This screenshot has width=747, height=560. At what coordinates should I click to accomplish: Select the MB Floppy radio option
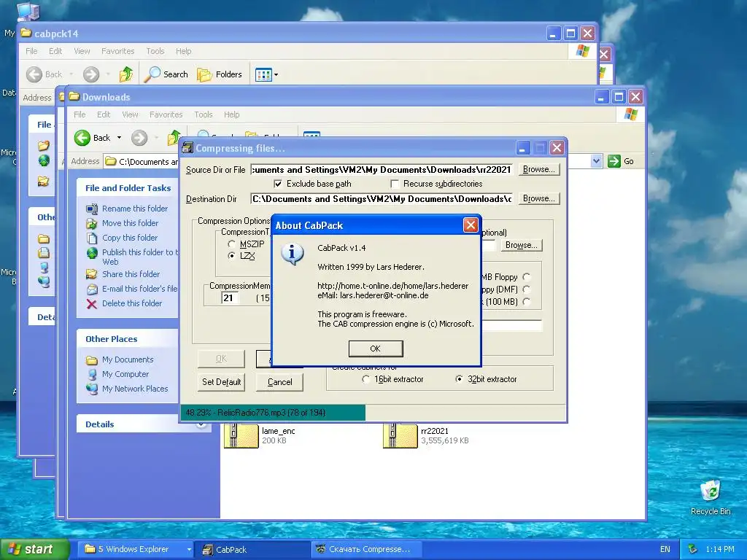[527, 276]
